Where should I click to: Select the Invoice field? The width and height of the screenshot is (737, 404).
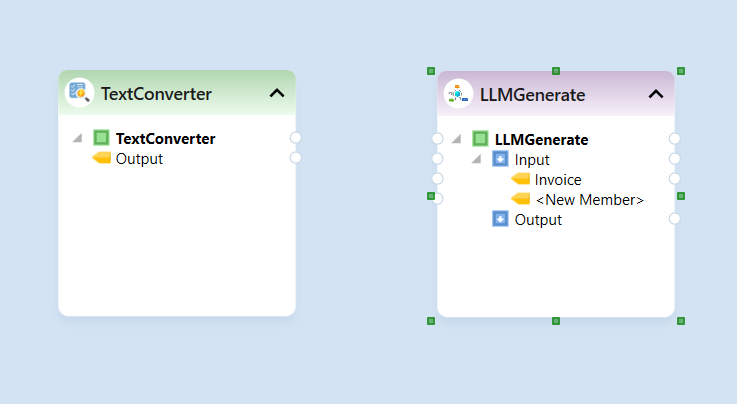(x=558, y=179)
